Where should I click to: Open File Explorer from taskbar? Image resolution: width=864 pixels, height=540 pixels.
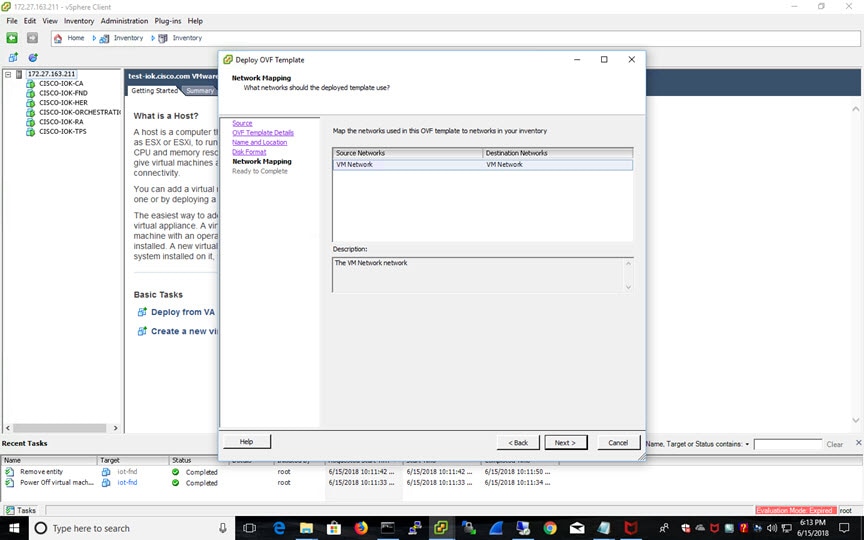pyautogui.click(x=306, y=528)
